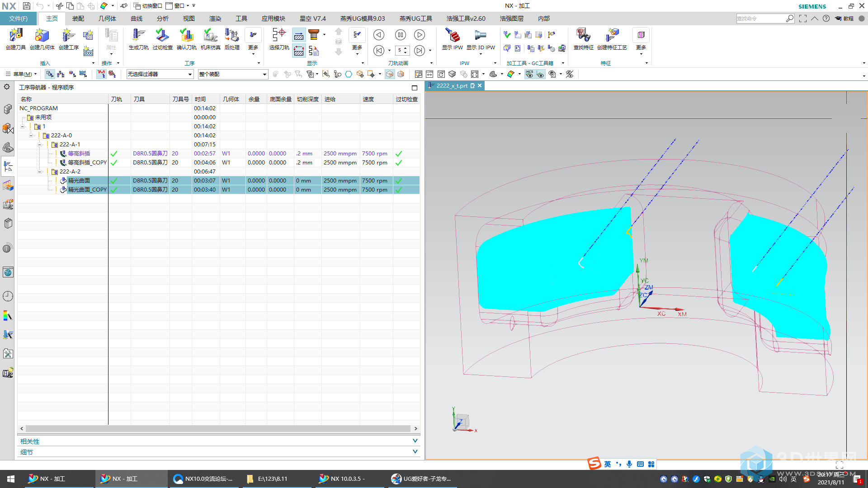The image size is (868, 488).
Task: Click the 名称 column header
Action: click(63, 99)
